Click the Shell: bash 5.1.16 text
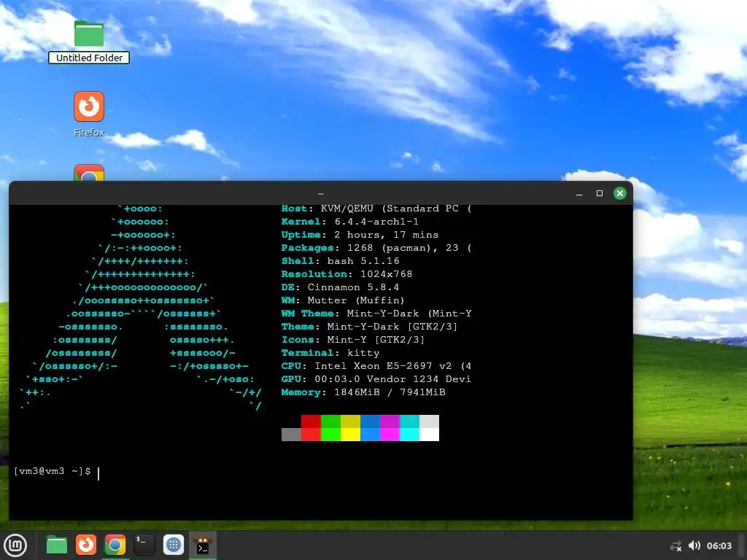 pyautogui.click(x=340, y=261)
